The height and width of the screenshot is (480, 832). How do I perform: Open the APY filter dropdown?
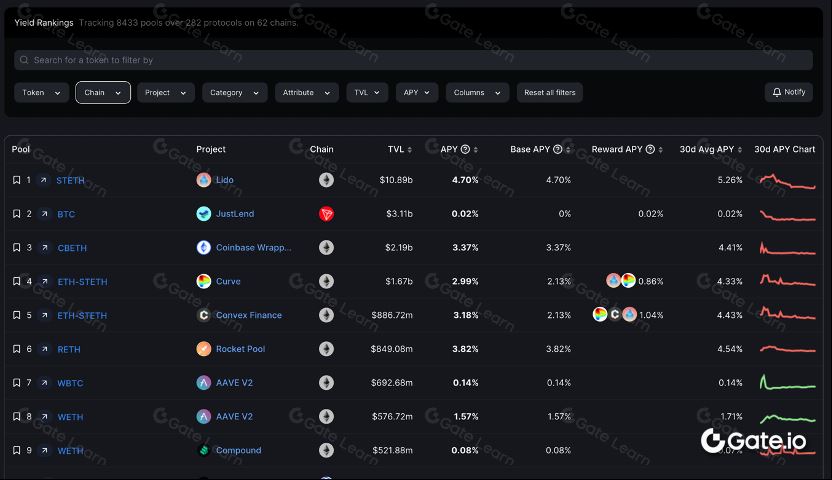[417, 92]
